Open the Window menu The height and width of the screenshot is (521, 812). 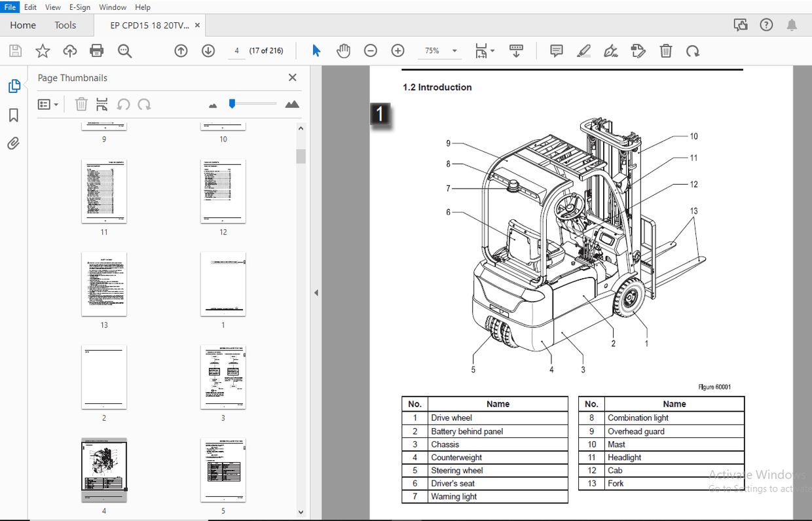pyautogui.click(x=113, y=7)
